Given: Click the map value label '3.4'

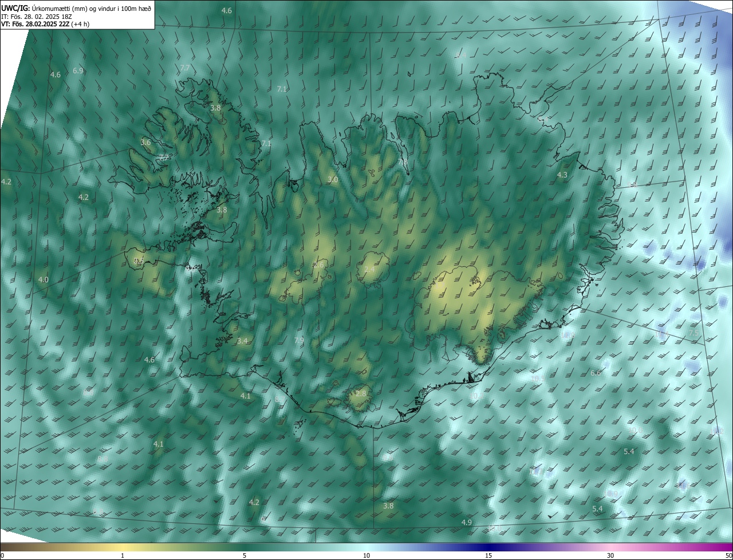Looking at the screenshot, I should click(242, 341).
